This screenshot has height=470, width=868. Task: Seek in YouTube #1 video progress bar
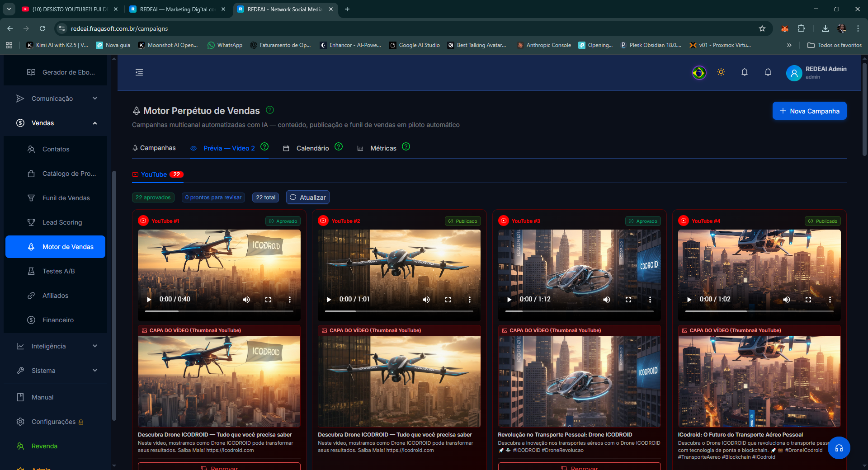[x=219, y=311]
